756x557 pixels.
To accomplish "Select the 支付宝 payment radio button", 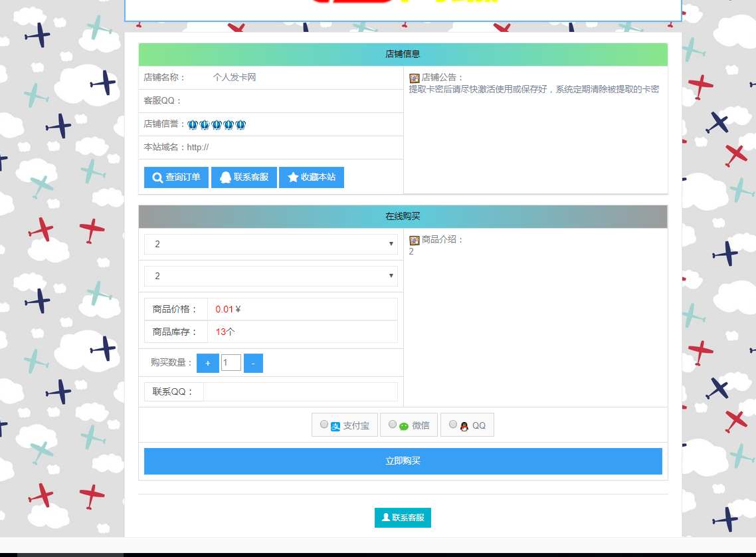I will point(324,423).
